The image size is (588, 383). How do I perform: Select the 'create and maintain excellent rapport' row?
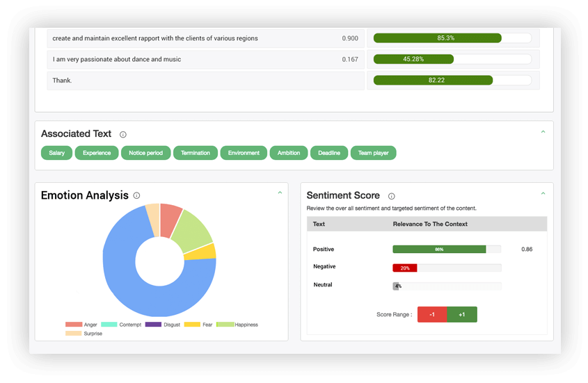click(205, 38)
